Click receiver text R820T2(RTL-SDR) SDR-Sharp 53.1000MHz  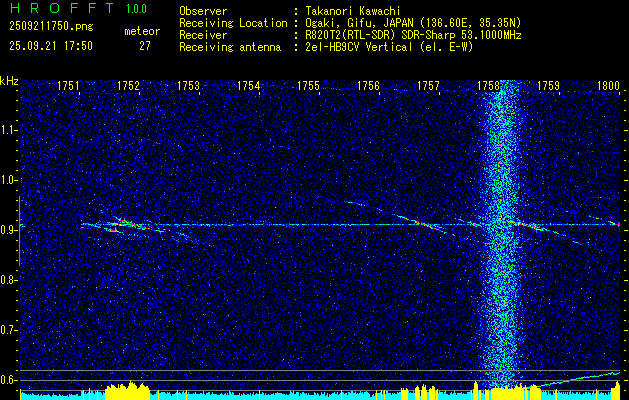point(413,35)
